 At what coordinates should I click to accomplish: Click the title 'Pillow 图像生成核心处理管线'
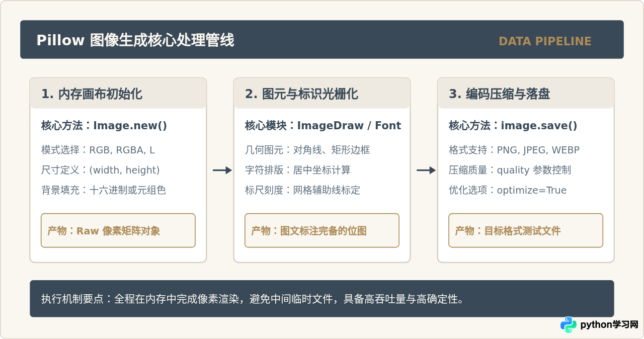coord(135,40)
